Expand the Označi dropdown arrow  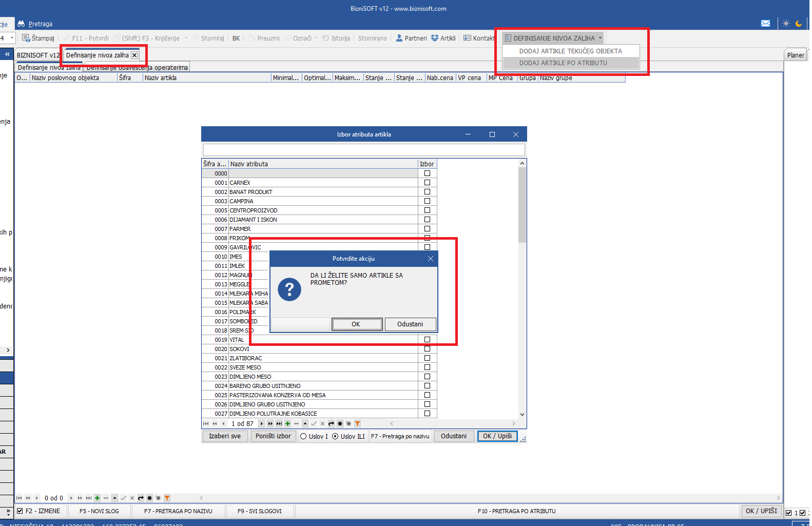point(316,38)
